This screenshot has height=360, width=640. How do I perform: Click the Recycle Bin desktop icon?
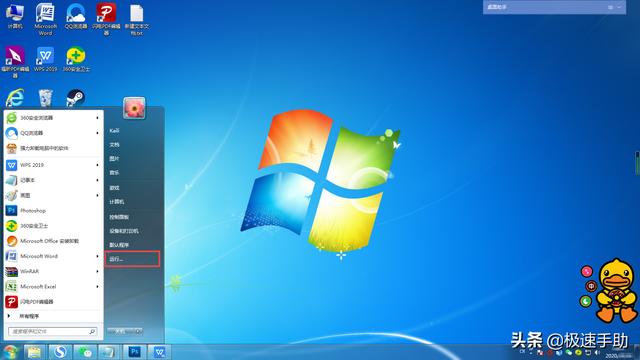pyautogui.click(x=45, y=98)
